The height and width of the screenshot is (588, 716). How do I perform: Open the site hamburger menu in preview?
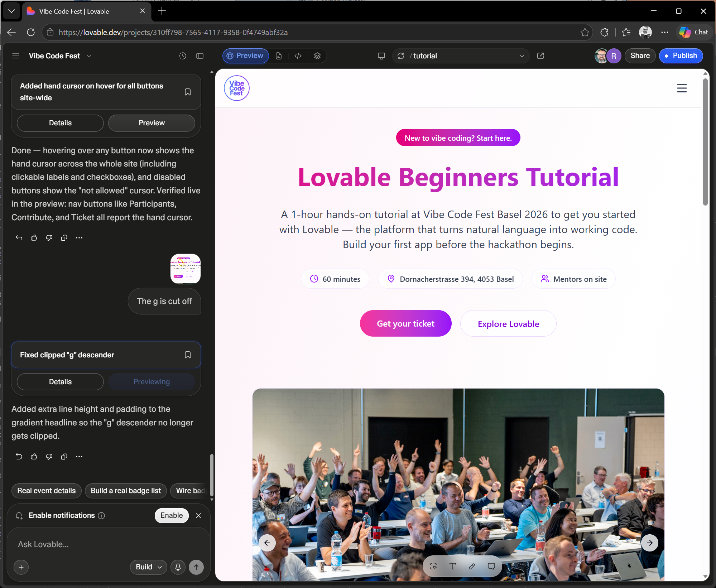pyautogui.click(x=682, y=88)
